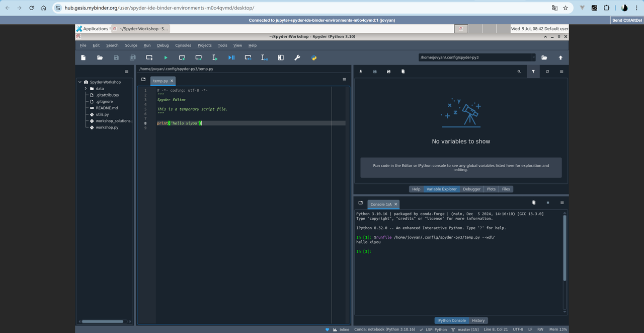Viewport: 644px width, 333px height.
Task: Click the Save all files icon
Action: click(x=133, y=57)
